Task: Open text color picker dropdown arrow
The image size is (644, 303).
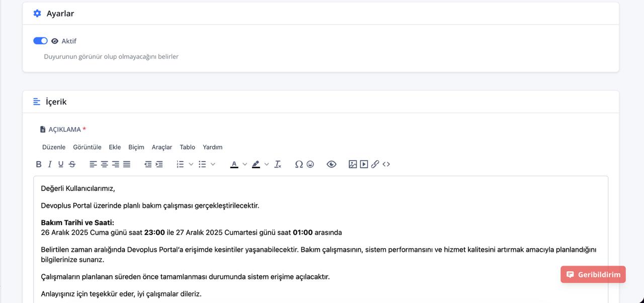Action: pyautogui.click(x=245, y=164)
